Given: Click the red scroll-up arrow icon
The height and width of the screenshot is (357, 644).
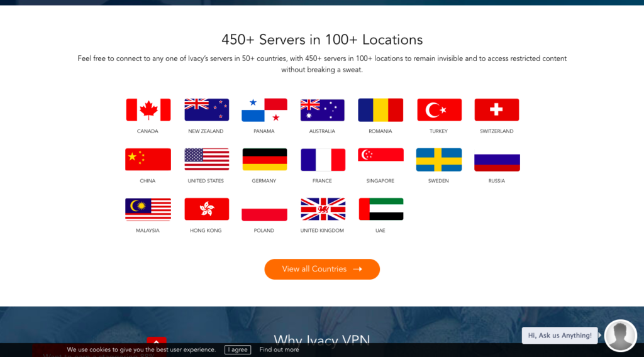Looking at the screenshot, I should coord(157,341).
